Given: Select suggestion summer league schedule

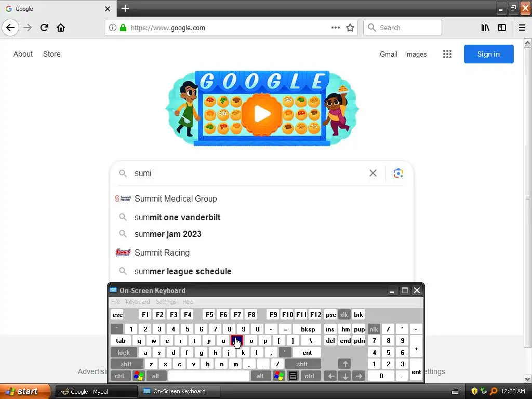Looking at the screenshot, I should (262, 271).
